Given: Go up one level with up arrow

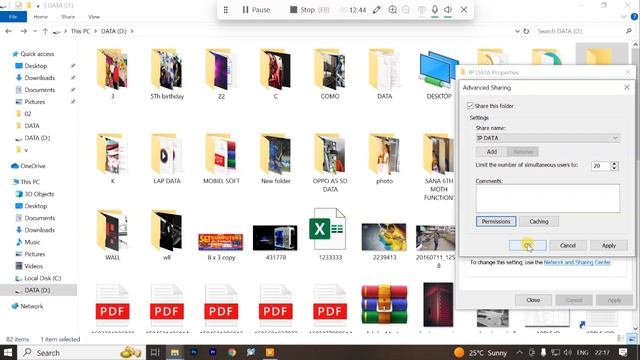Looking at the screenshot, I should point(45,31).
